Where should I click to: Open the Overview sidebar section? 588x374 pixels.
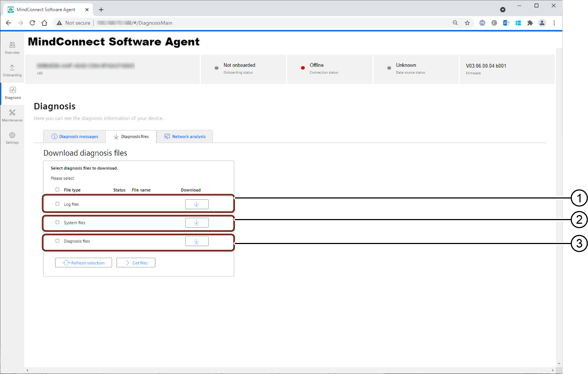[x=12, y=48]
